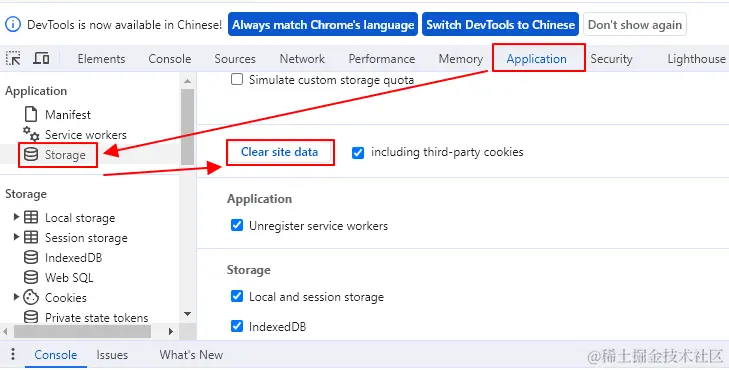The height and width of the screenshot is (370, 729).
Task: Uncheck including third-party cookies
Action: (x=358, y=152)
